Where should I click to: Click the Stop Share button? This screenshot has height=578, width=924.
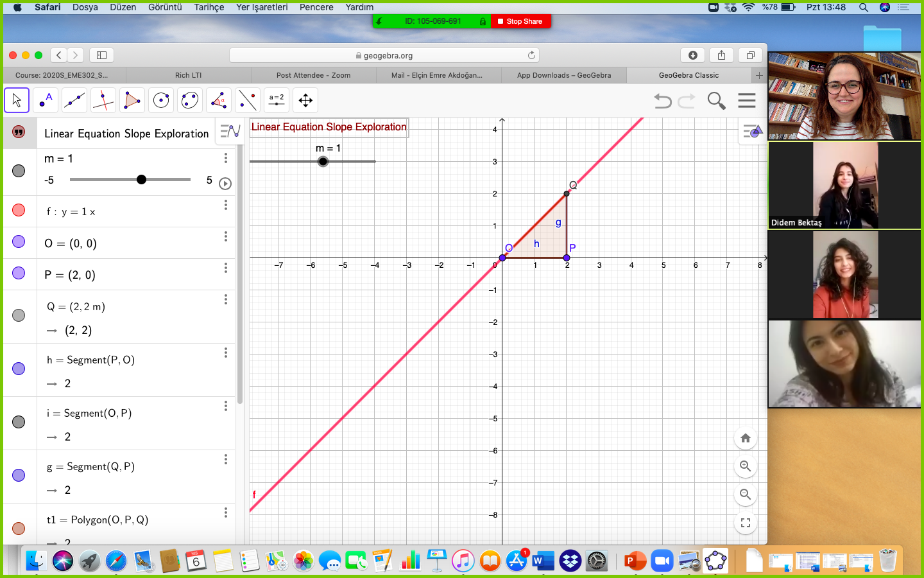tap(520, 21)
